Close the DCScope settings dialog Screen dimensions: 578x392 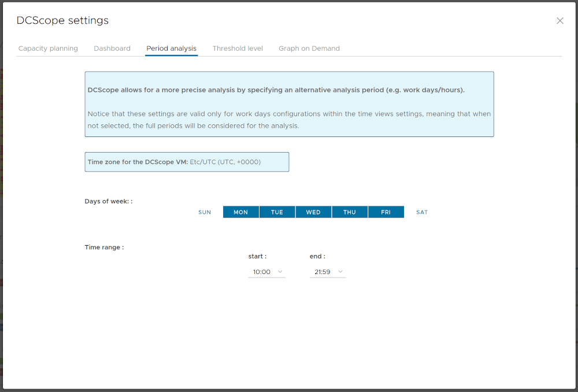(560, 21)
